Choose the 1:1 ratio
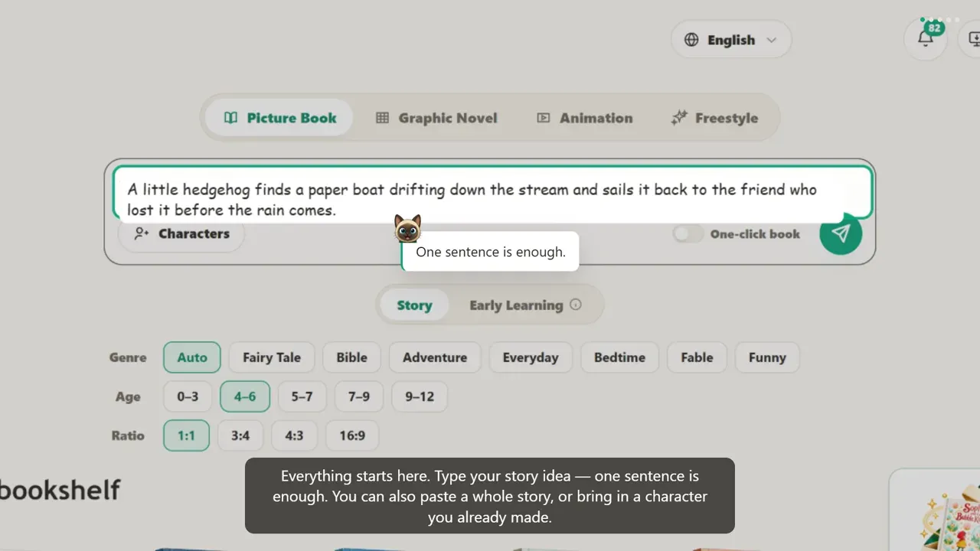This screenshot has width=980, height=551. (187, 435)
